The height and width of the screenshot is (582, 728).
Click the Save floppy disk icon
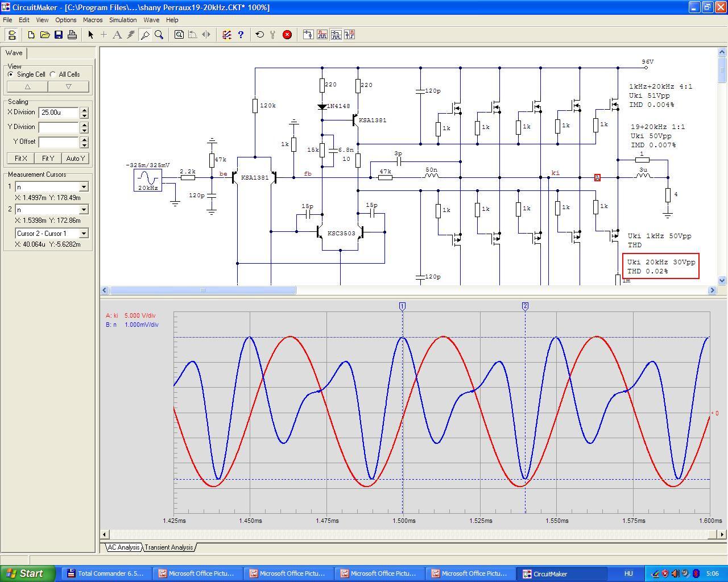tap(59, 35)
